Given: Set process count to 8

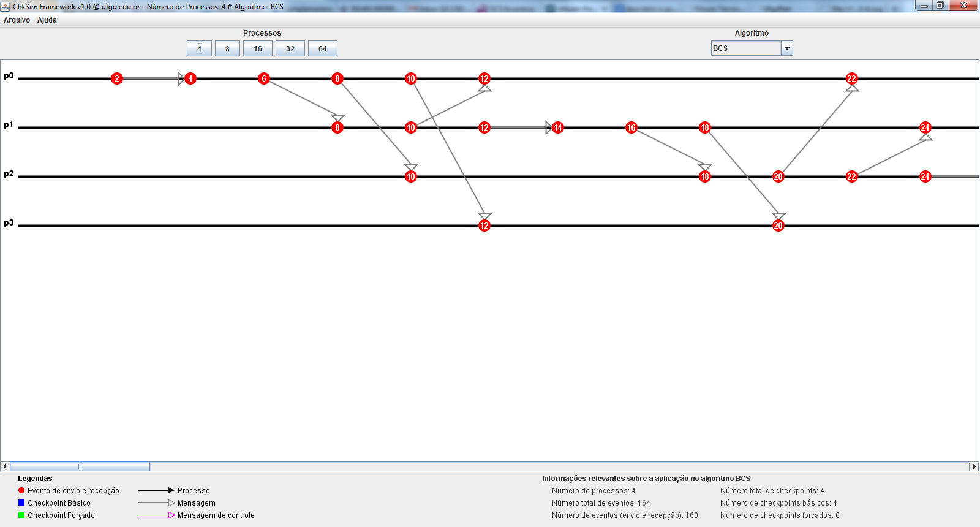Looking at the screenshot, I should (227, 48).
